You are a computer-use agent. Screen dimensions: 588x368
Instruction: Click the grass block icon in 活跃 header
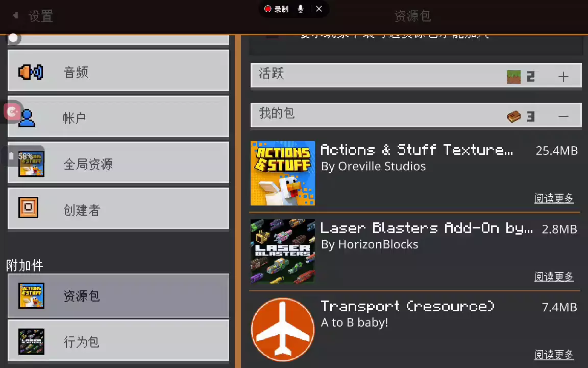[514, 77]
